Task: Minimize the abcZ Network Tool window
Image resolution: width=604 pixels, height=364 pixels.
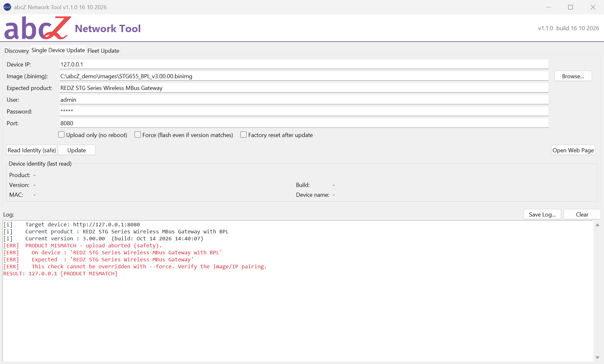Action: click(x=548, y=7)
